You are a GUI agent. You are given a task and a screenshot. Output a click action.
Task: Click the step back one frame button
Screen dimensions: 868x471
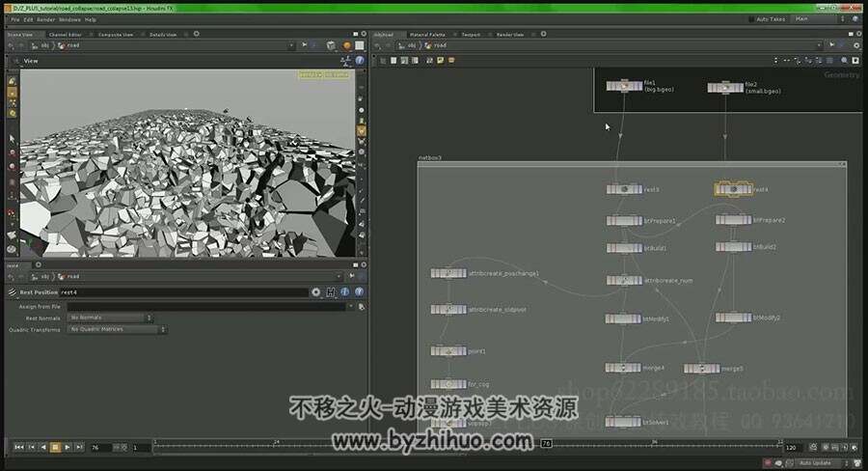click(31, 447)
